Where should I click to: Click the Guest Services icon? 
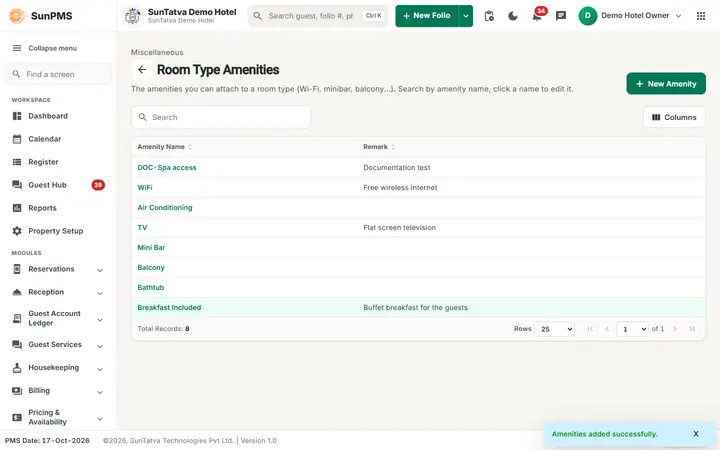point(17,344)
